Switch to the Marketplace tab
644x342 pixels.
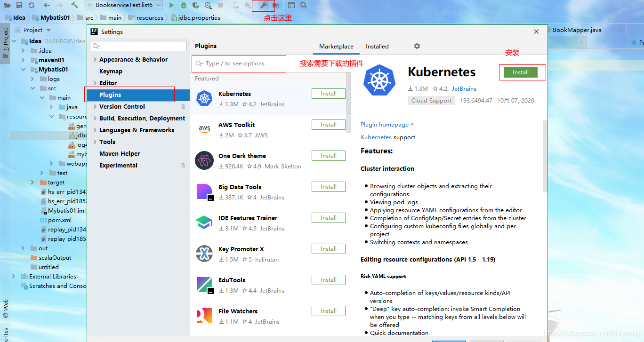point(336,47)
